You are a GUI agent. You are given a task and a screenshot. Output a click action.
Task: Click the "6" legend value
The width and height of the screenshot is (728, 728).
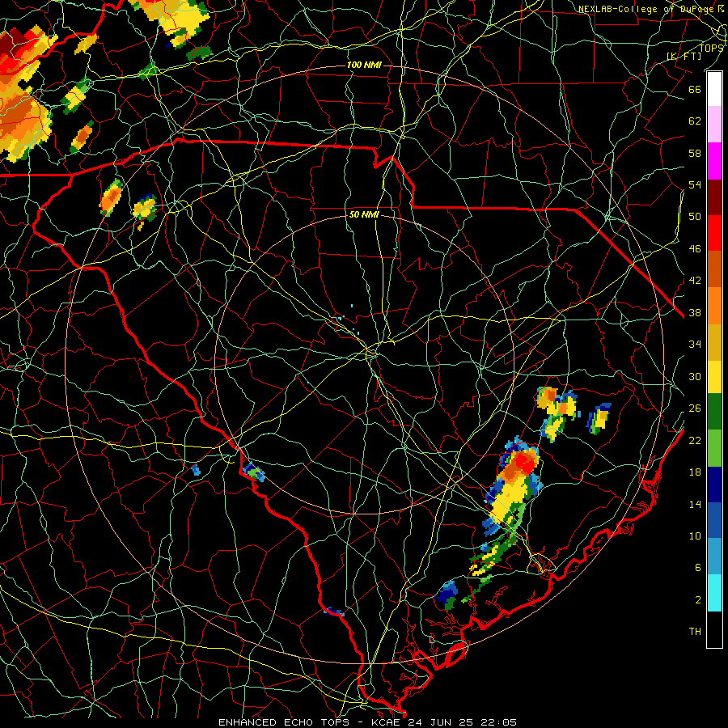coord(698,568)
